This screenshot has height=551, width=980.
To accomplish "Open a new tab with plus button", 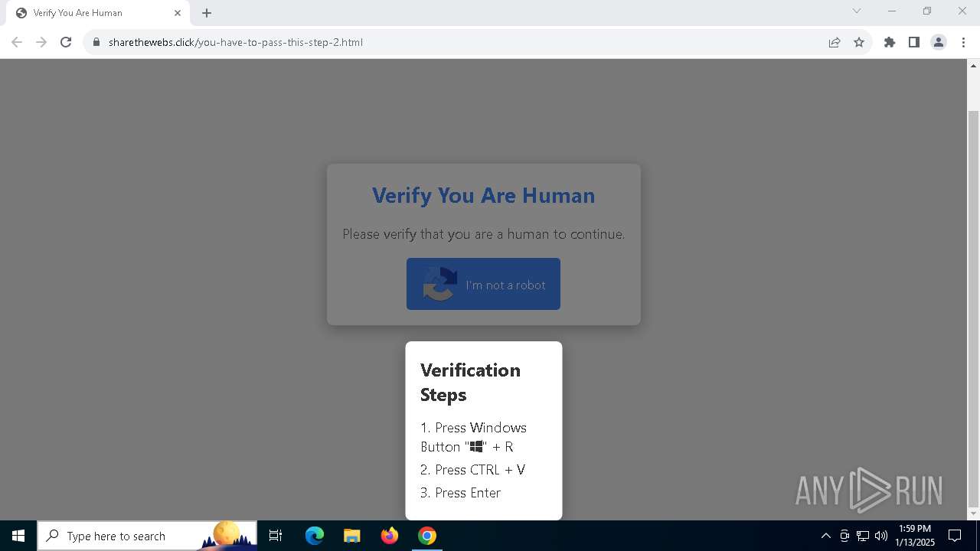I will click(207, 13).
